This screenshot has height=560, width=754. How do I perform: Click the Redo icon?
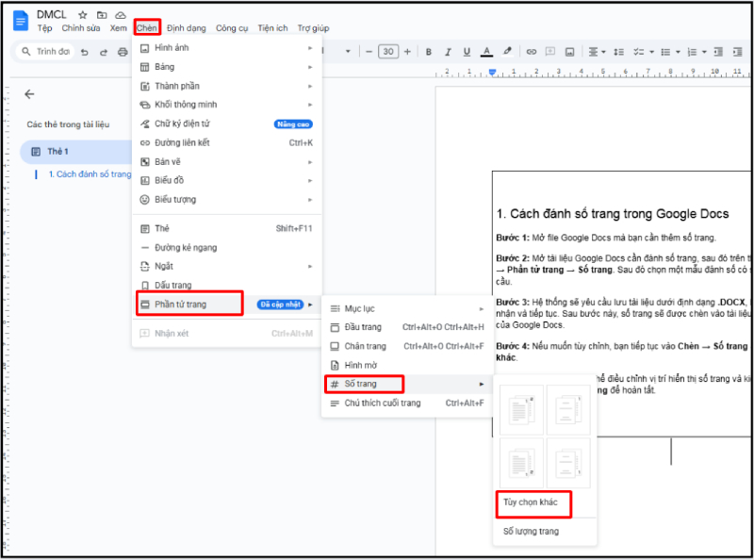coord(103,52)
